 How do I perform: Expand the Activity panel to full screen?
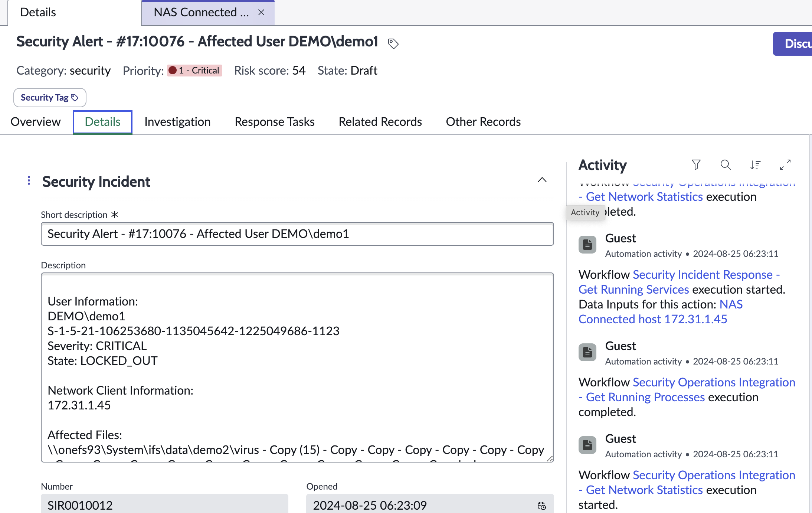[x=786, y=165]
